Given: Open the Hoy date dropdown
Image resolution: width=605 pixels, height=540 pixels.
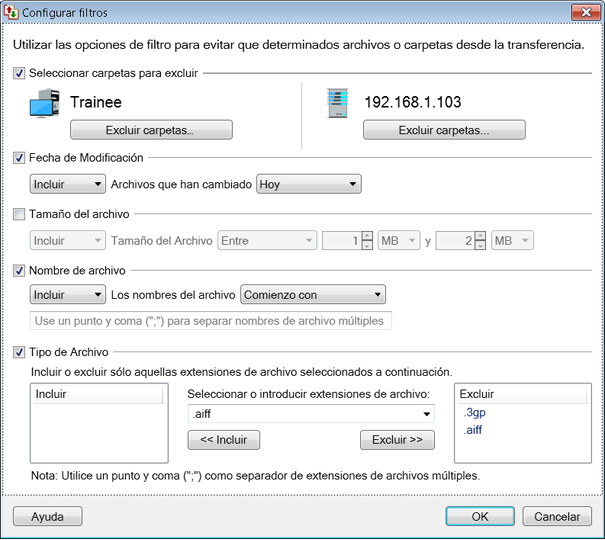Looking at the screenshot, I should coord(308,184).
